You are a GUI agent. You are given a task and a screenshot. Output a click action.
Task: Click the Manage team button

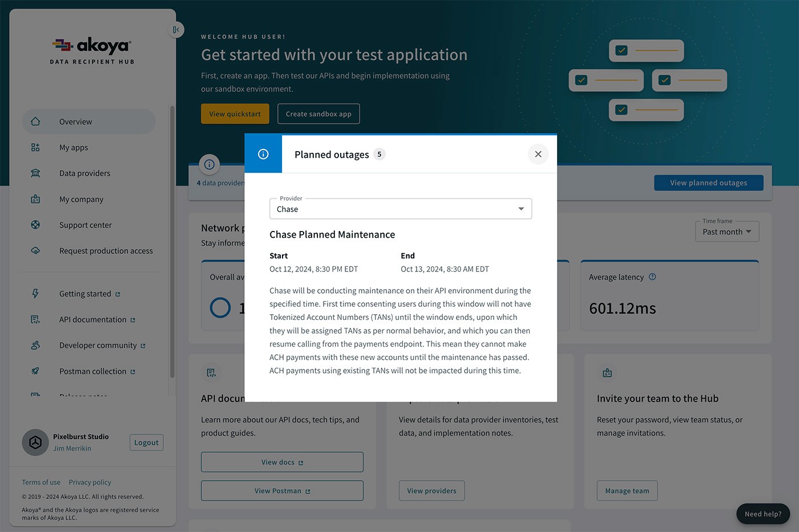click(x=627, y=491)
